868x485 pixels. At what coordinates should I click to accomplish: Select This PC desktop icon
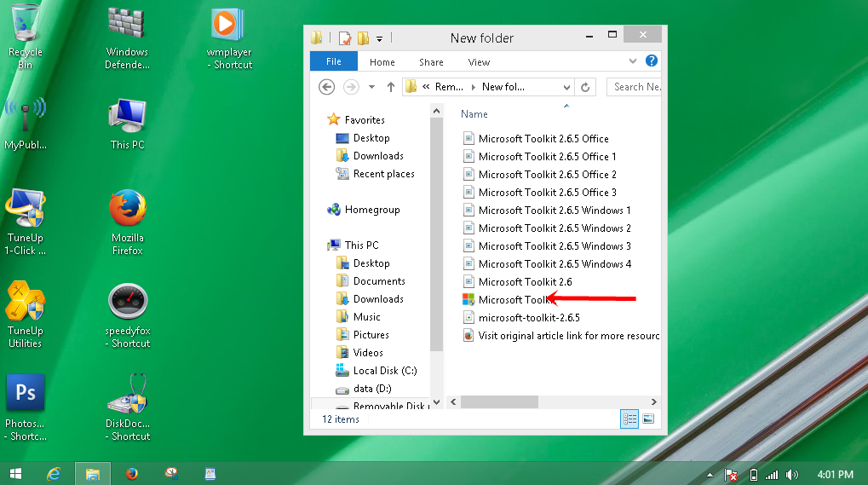click(x=127, y=124)
